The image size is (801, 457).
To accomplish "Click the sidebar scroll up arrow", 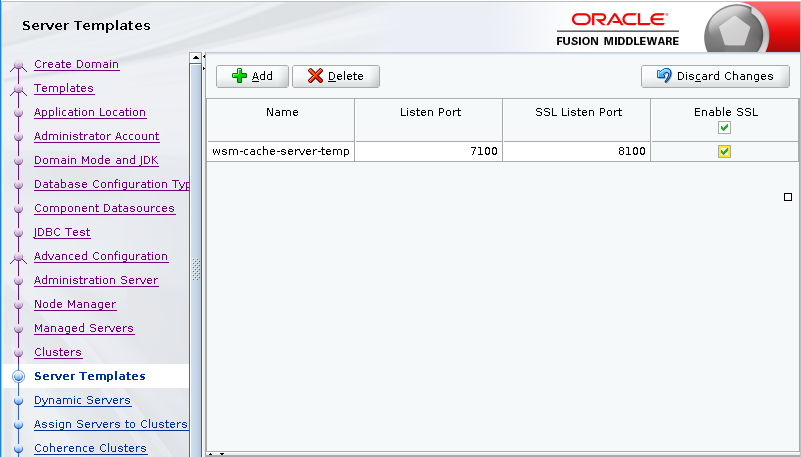I will (196, 58).
